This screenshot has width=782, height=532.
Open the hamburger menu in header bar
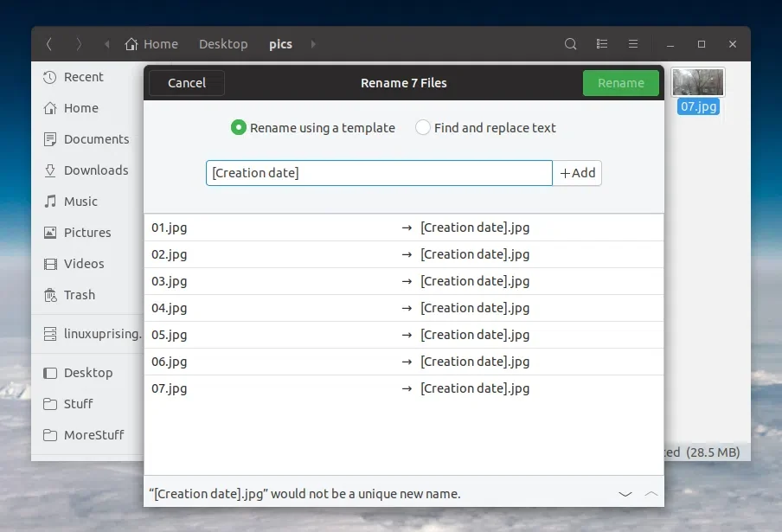(633, 44)
